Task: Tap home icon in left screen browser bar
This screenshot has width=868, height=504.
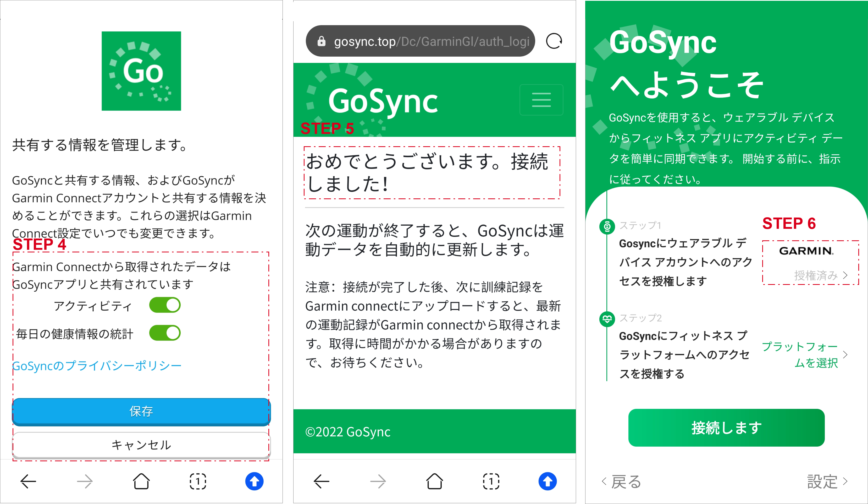Action: pyautogui.click(x=141, y=481)
